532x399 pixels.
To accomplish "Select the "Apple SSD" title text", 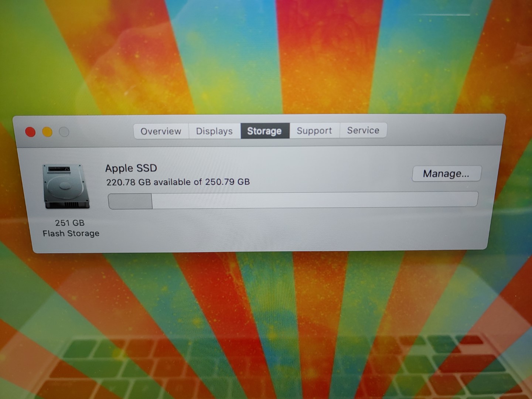I will pos(131,168).
